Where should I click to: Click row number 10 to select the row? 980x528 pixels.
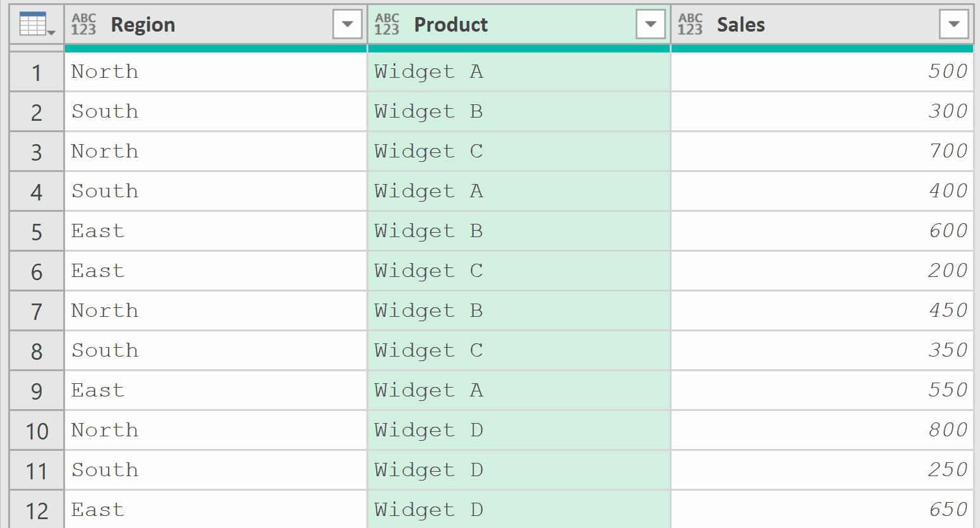pyautogui.click(x=36, y=430)
